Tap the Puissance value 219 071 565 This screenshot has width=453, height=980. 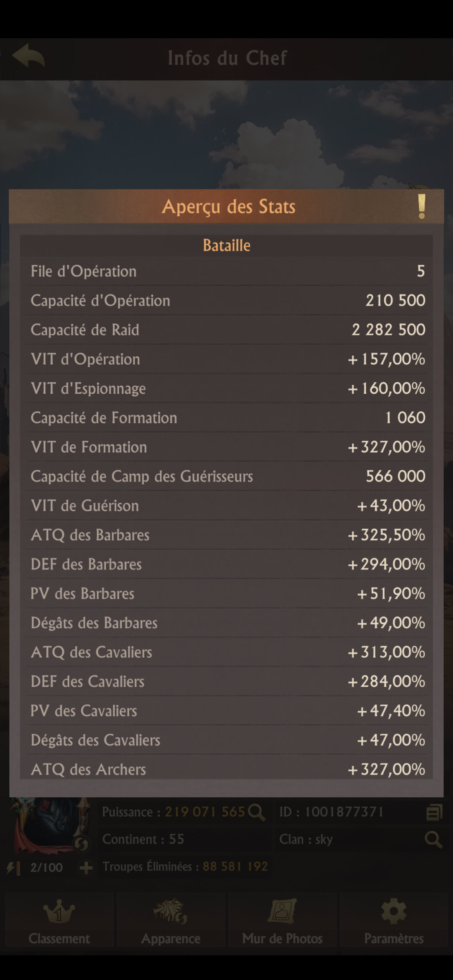coord(205,812)
